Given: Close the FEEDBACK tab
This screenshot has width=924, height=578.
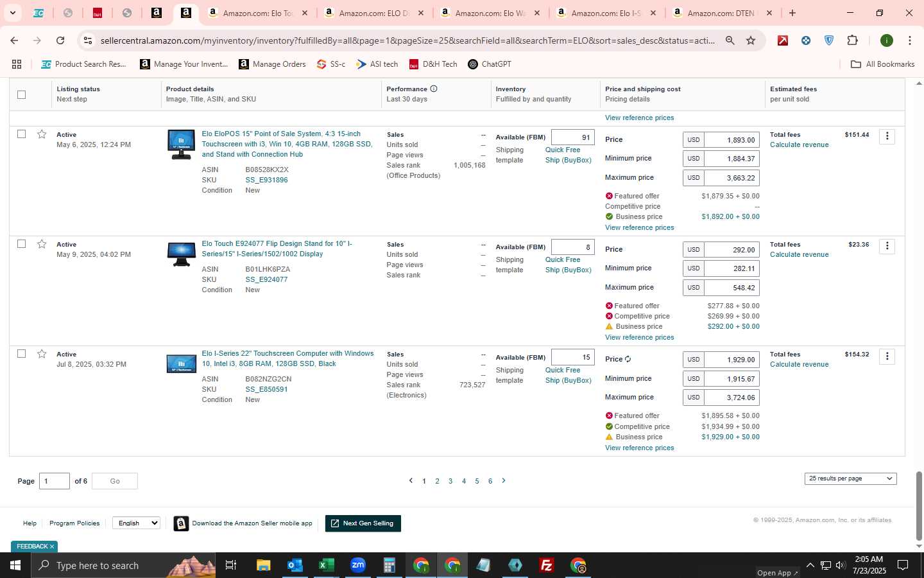Looking at the screenshot, I should pos(52,547).
